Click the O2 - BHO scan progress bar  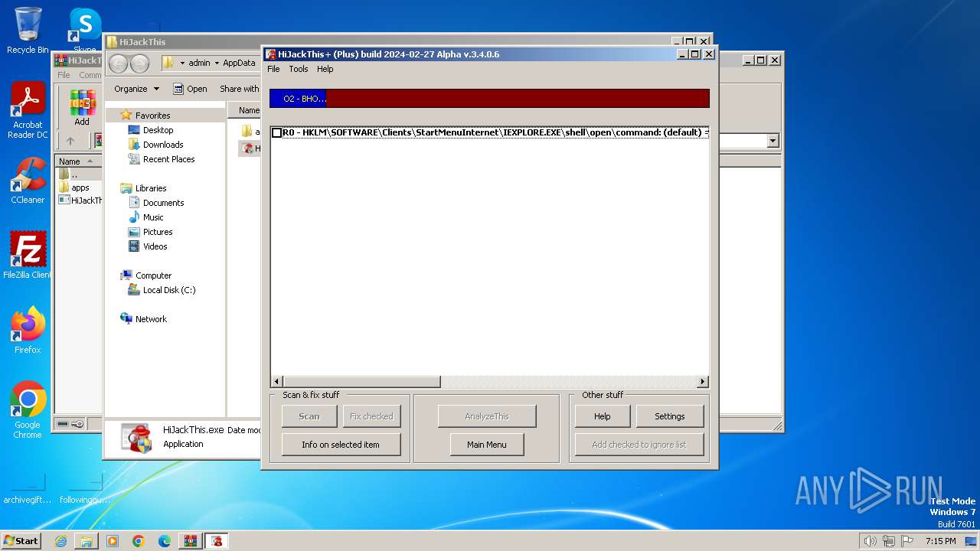point(489,99)
